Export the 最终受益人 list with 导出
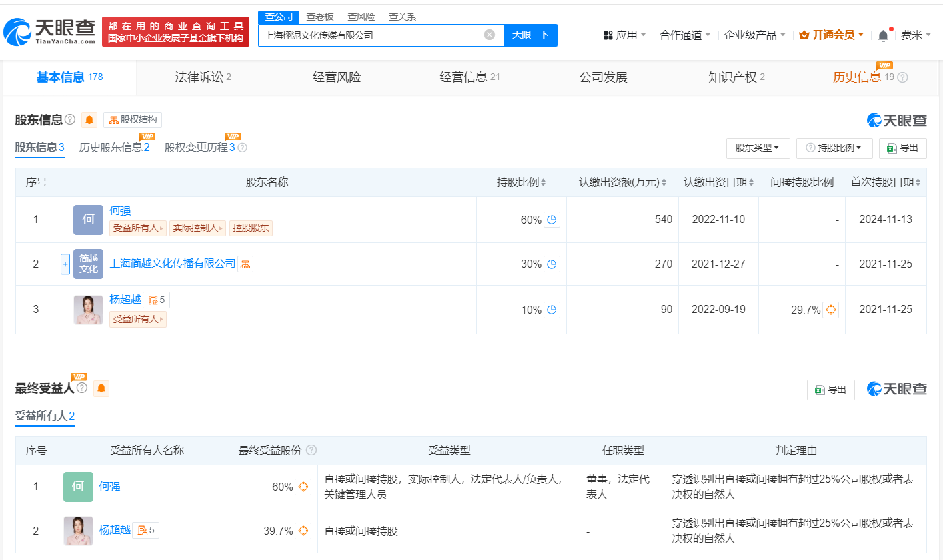The image size is (943, 560). [830, 390]
